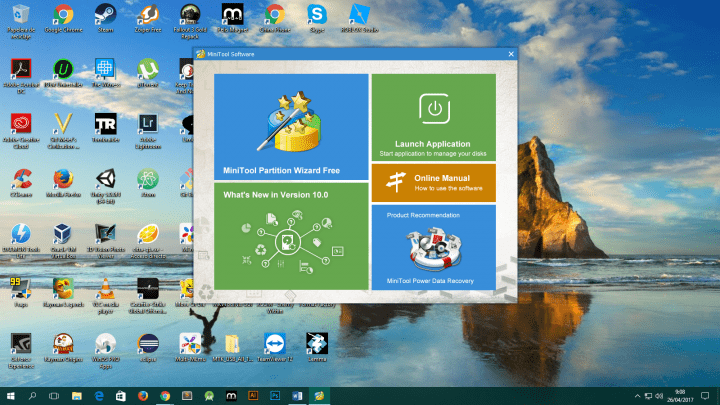
Task: Select the Rayman Legends desktop shortcut
Action: click(x=63, y=293)
